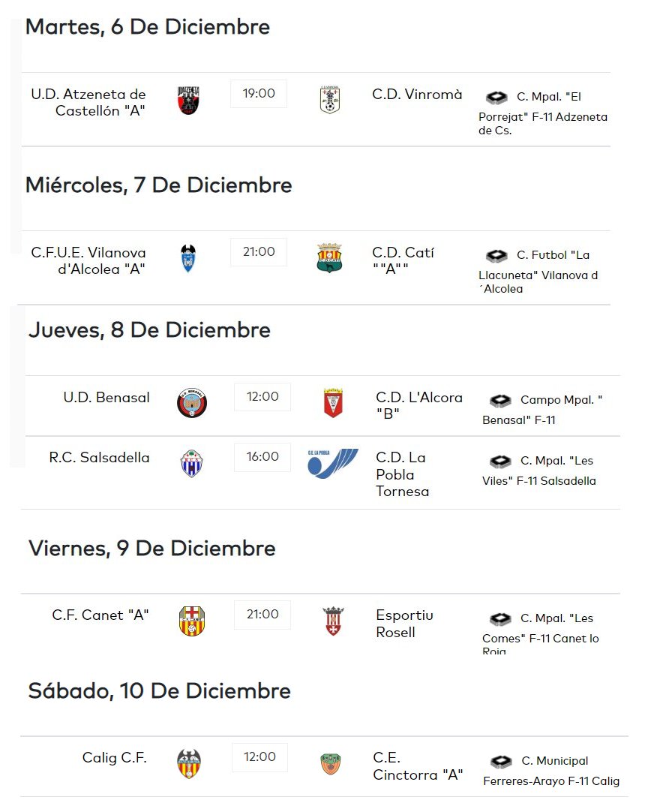672x803 pixels.
Task: Click the R.C. Salsadella team crest
Action: (192, 463)
